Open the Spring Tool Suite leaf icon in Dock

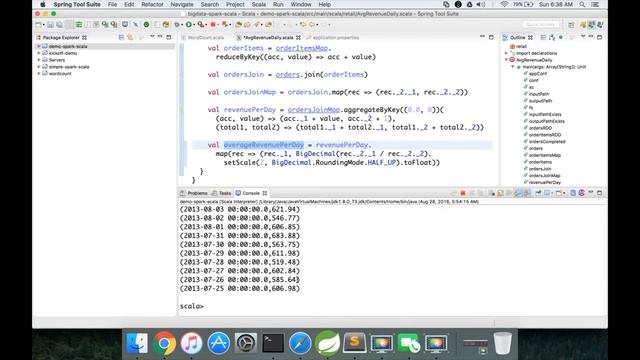click(x=327, y=343)
